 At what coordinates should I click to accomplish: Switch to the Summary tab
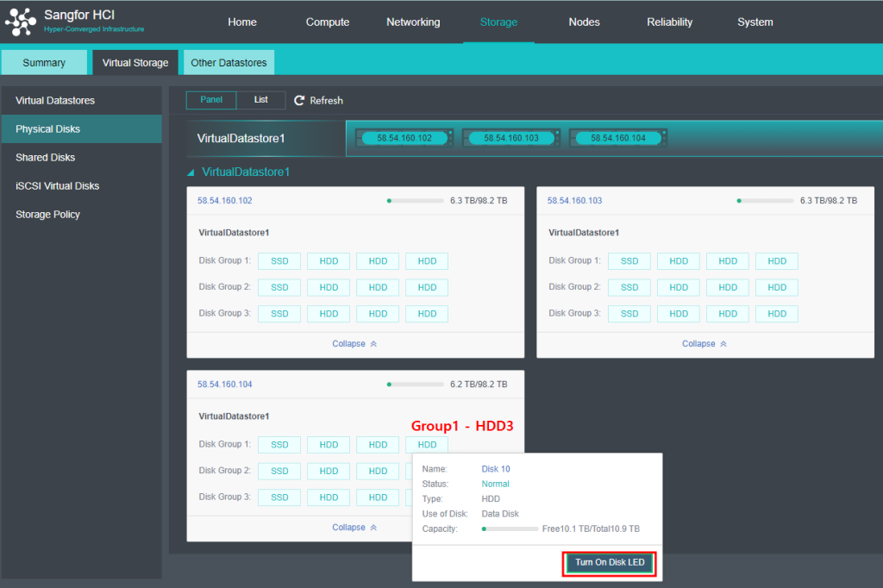pos(44,63)
